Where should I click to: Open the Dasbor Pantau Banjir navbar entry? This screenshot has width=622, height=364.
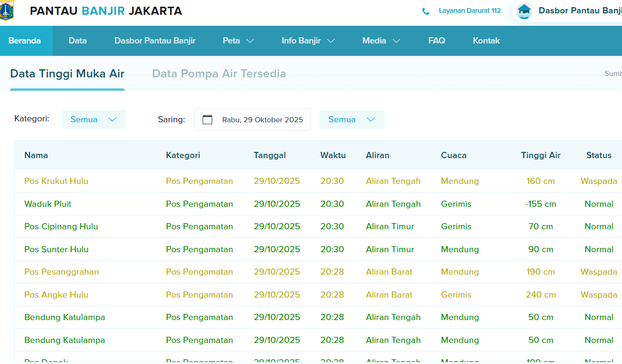pos(155,41)
